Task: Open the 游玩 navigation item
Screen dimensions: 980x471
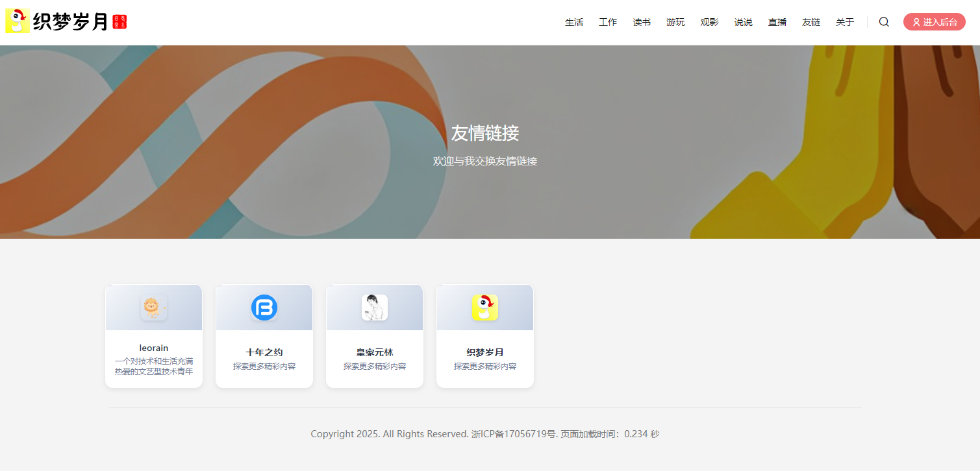Action: coord(675,22)
